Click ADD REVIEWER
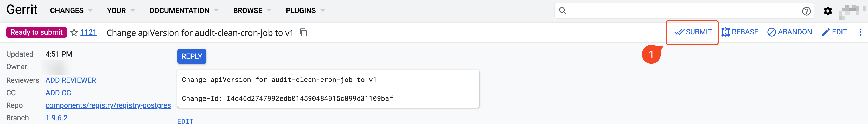This screenshot has height=124, width=868. (x=71, y=80)
